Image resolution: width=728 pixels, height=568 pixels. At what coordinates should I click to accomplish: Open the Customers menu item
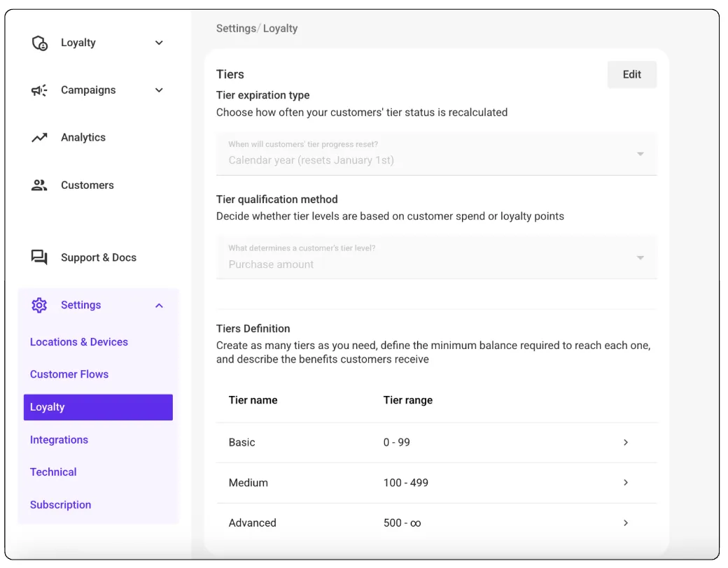87,185
